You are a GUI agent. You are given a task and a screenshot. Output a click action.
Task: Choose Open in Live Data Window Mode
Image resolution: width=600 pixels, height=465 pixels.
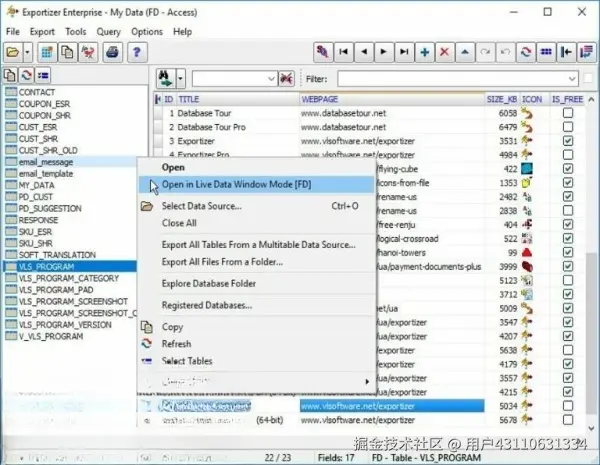pyautogui.click(x=256, y=184)
